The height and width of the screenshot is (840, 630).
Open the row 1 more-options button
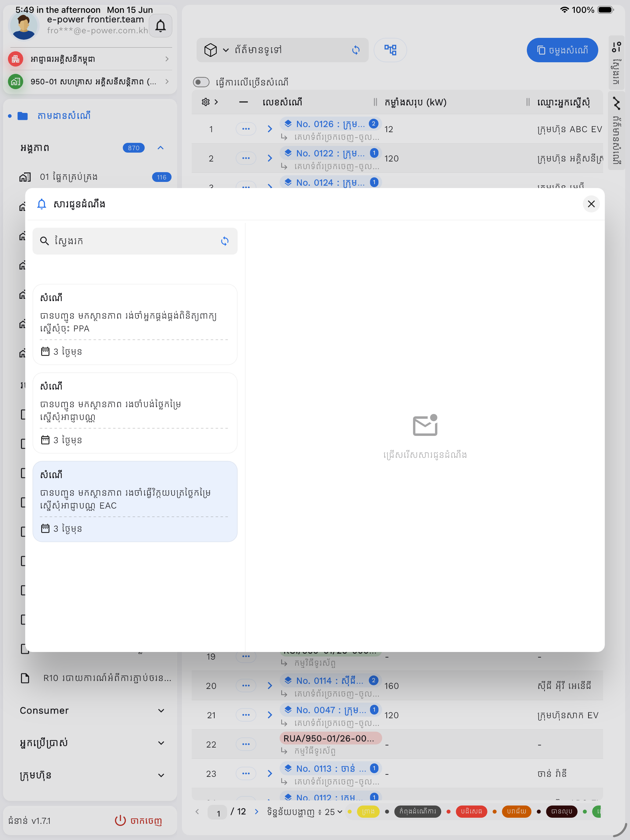246,129
